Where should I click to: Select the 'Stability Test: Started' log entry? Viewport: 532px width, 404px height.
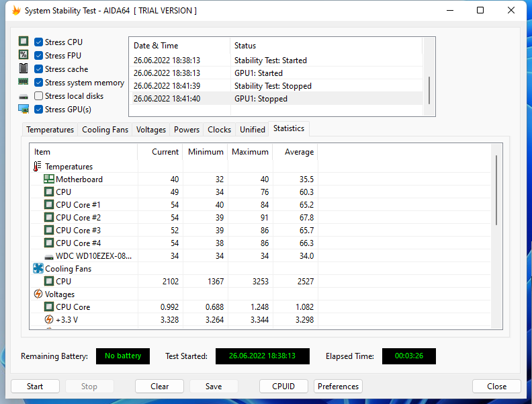[276, 60]
